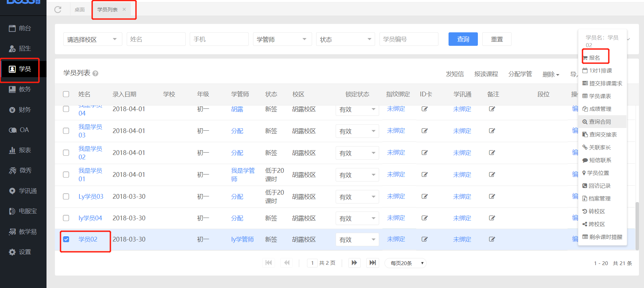Edit ID-卡 icon for 学员02 row
Image resolution: width=644 pixels, height=288 pixels.
[x=425, y=239]
